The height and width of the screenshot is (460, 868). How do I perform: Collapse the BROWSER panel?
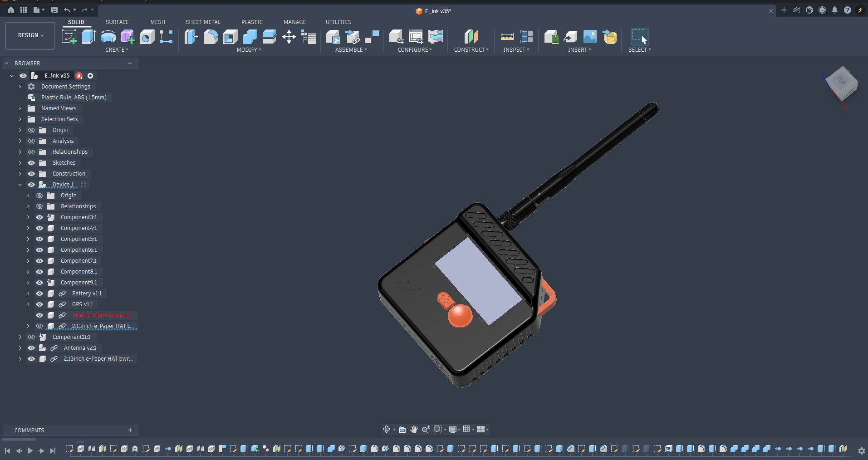point(130,63)
